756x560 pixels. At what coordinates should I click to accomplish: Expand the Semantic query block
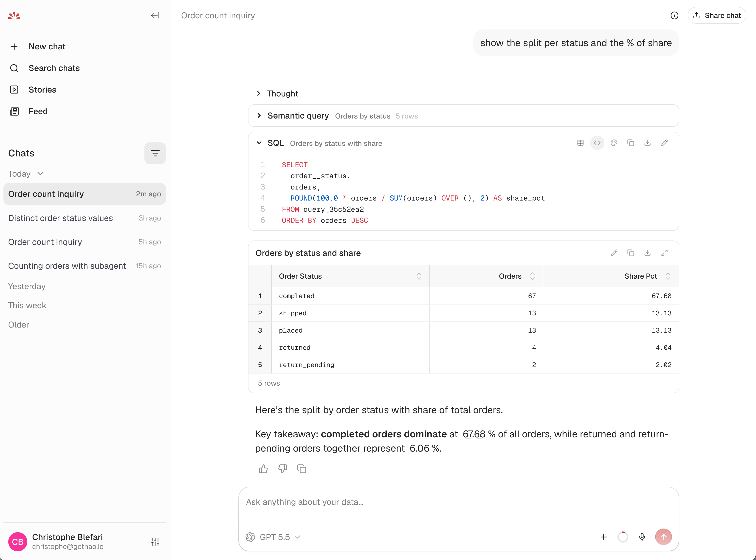point(463,116)
